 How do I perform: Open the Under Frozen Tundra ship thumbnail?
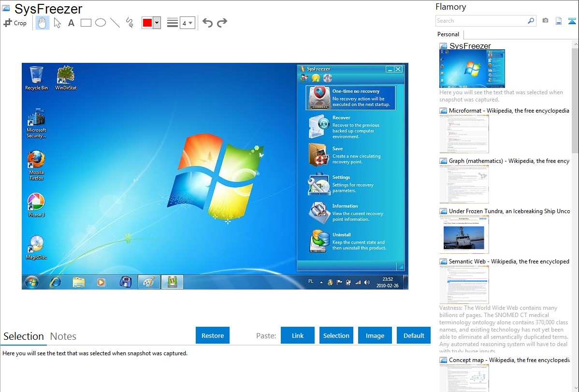464,234
